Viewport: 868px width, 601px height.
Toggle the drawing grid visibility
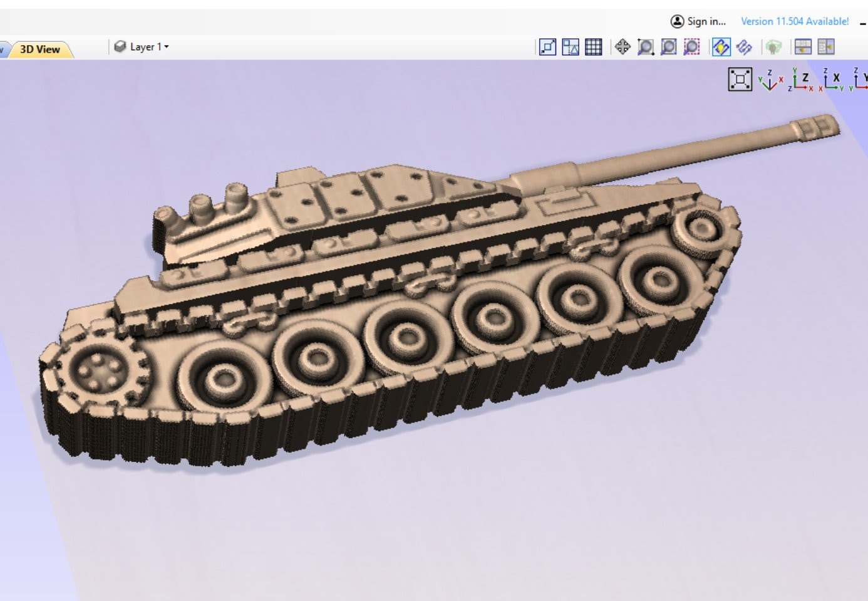pos(593,47)
